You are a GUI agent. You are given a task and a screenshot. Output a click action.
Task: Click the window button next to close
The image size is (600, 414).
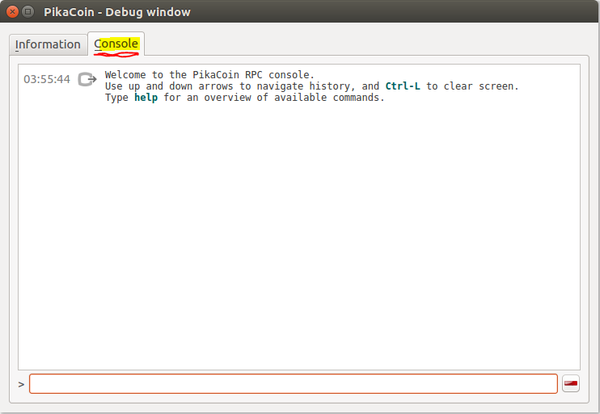coord(28,12)
